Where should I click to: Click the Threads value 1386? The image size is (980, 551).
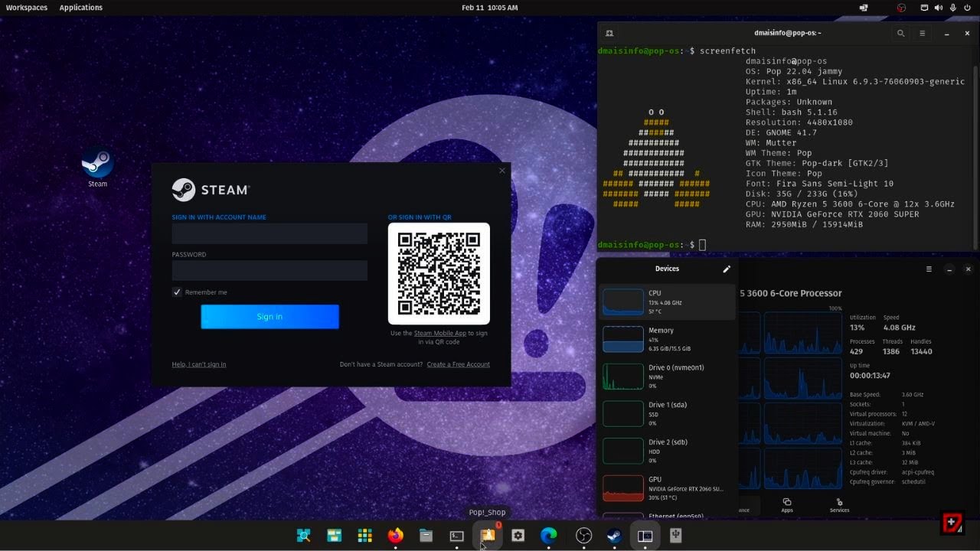click(891, 351)
